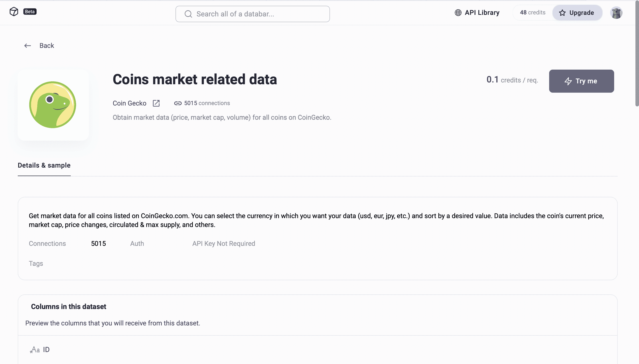Click the search magnifier icon
This screenshot has height=364, width=639.
point(188,14)
